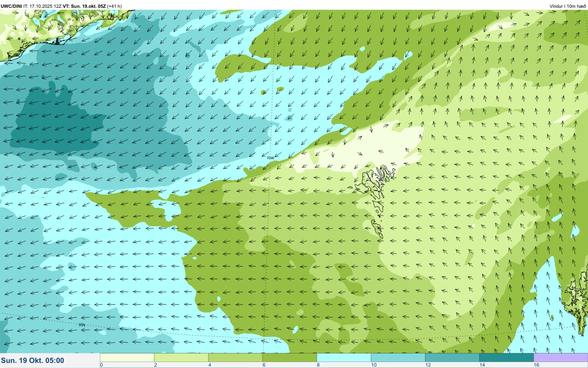
Task: Click the 10–12 m/s turquoise legend swatch
Action: (398, 357)
